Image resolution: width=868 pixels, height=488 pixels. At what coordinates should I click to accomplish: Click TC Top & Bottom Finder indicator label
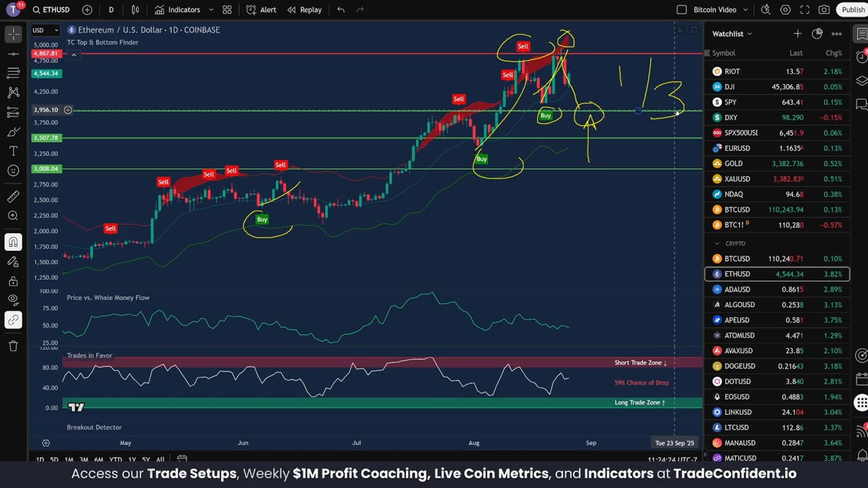[x=102, y=43]
